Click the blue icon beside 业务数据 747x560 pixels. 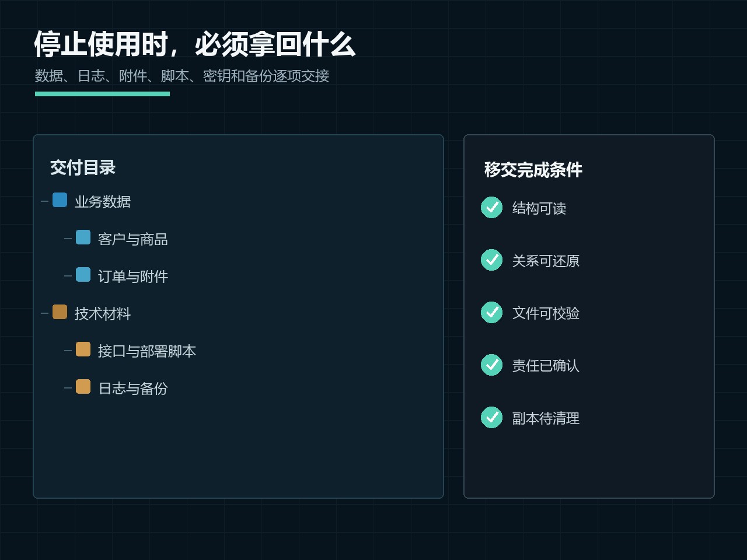pyautogui.click(x=60, y=200)
